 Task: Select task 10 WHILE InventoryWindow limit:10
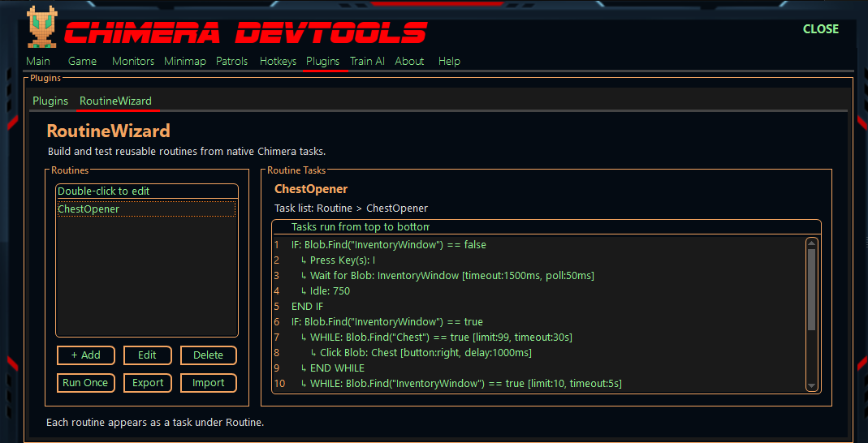[539, 383]
